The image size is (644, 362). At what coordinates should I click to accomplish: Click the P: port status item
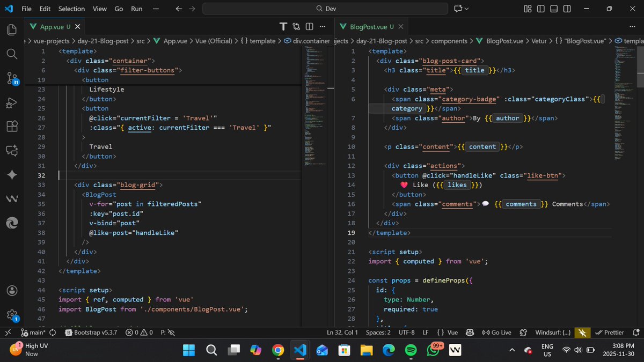[168, 333]
